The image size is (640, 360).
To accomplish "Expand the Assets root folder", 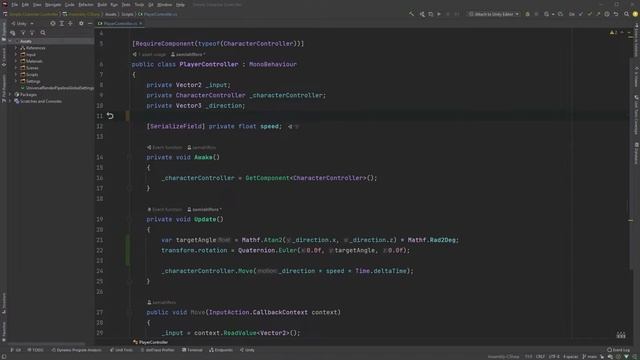I will click(10, 41).
